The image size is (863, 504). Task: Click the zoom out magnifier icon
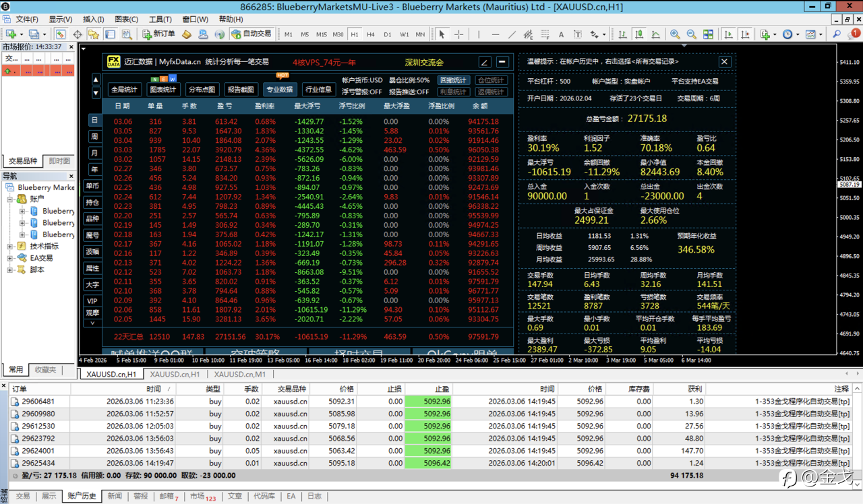(x=691, y=34)
